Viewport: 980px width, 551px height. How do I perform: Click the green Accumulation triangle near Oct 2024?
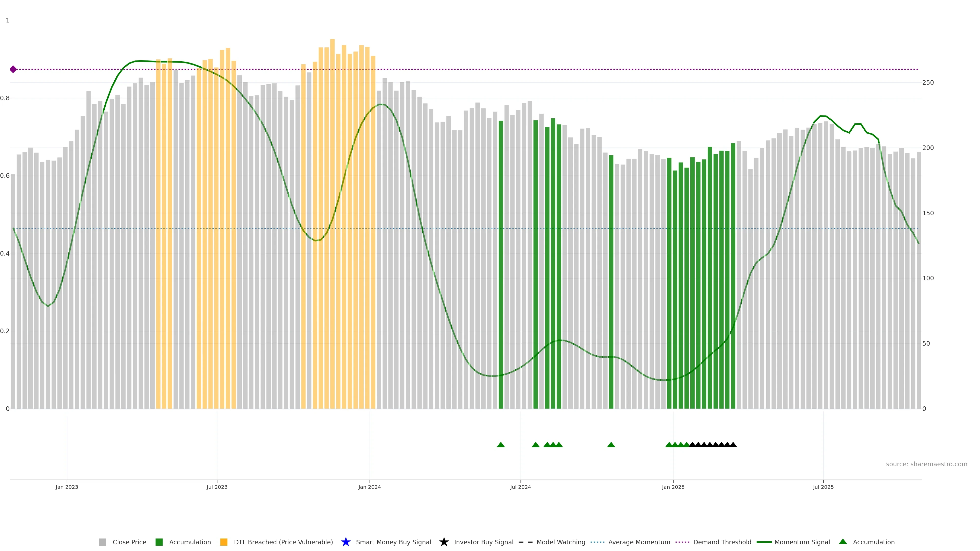611,445
